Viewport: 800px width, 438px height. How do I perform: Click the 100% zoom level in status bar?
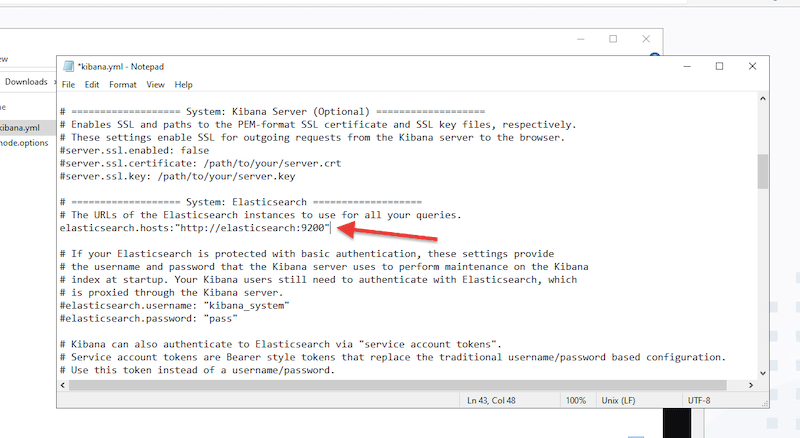click(x=578, y=400)
